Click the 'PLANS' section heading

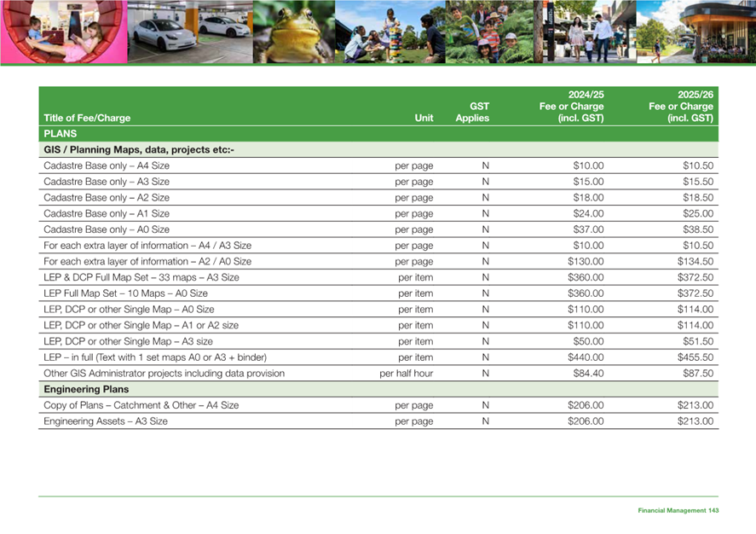tap(61, 134)
